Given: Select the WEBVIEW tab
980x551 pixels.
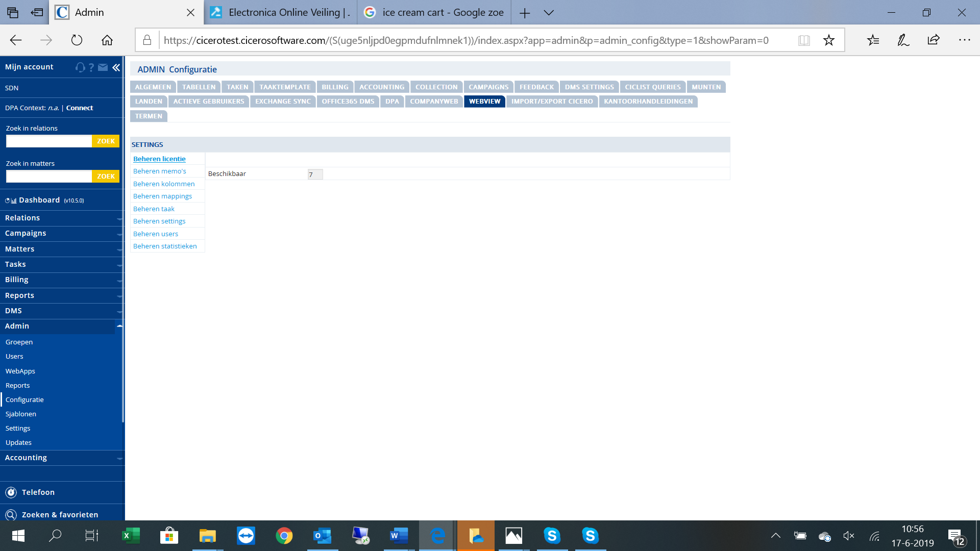Looking at the screenshot, I should [x=485, y=102].
